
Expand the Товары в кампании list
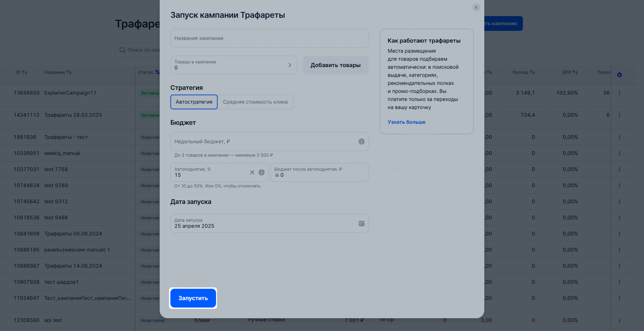[x=233, y=65]
